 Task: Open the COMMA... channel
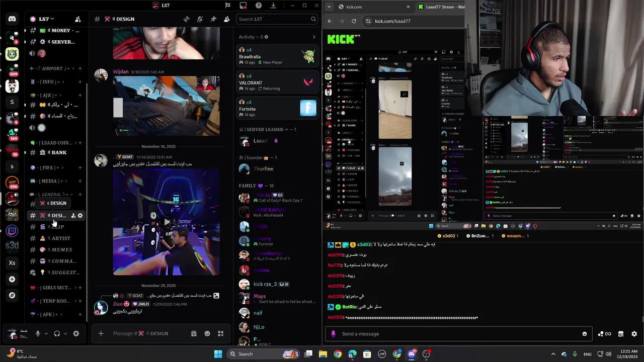pos(56,261)
